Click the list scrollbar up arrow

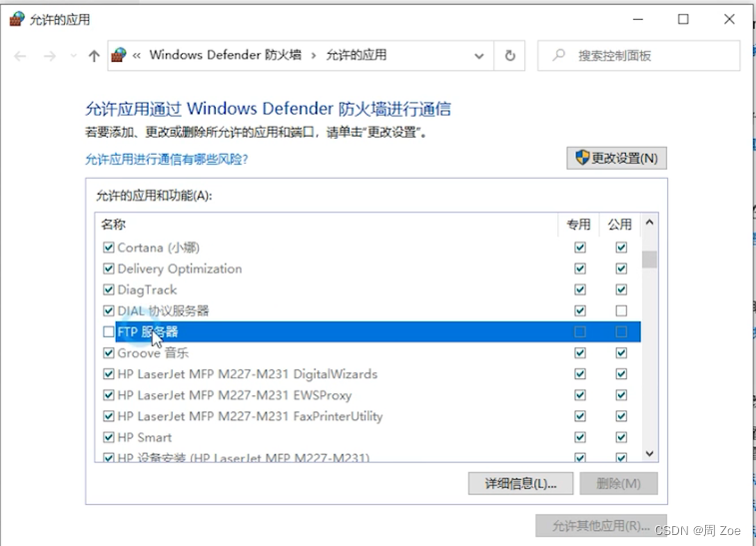click(649, 223)
